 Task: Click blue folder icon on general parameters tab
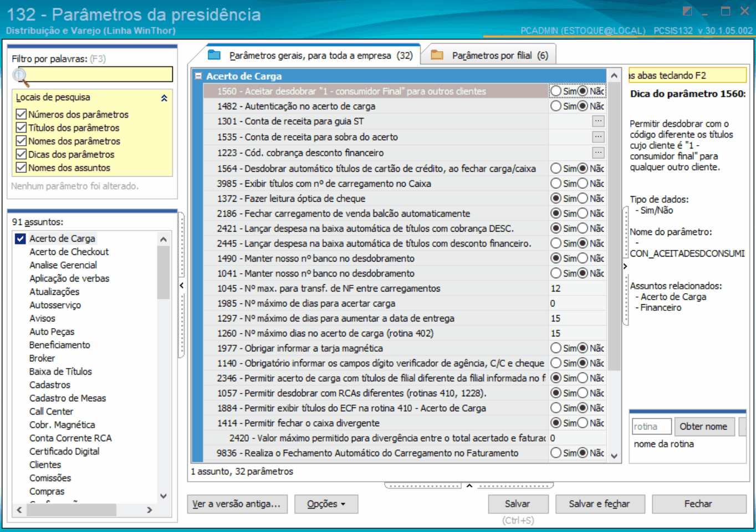pyautogui.click(x=214, y=55)
